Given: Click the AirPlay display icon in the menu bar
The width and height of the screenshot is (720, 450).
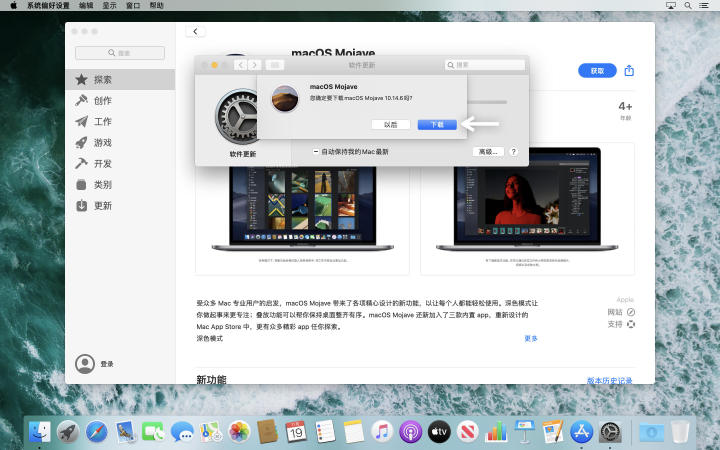Looking at the screenshot, I should click(671, 6).
